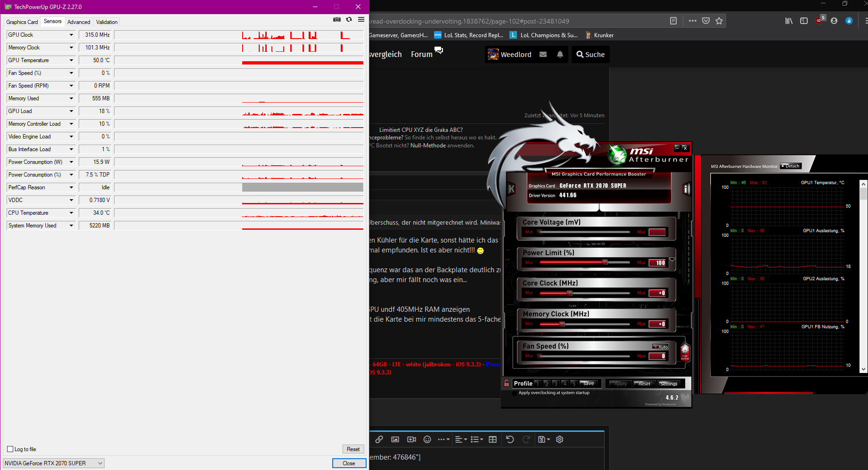Open GPU Temperature sensor dropdown
This screenshot has height=470, width=868.
tap(72, 60)
